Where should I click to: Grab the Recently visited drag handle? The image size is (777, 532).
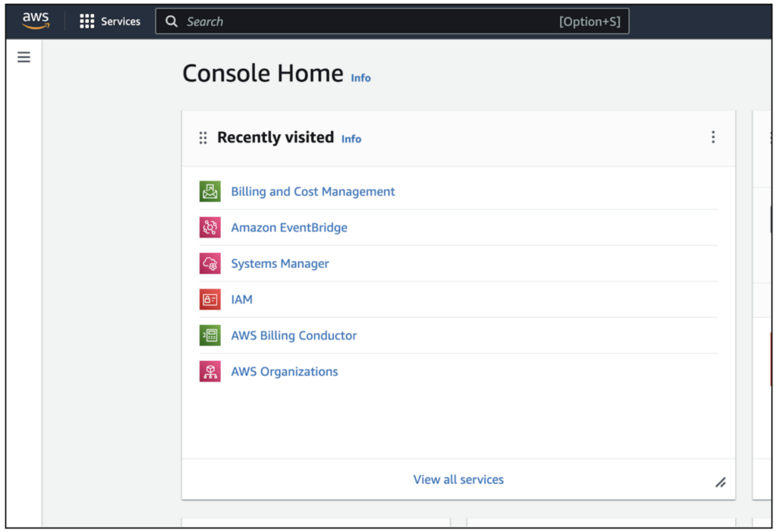pyautogui.click(x=203, y=138)
